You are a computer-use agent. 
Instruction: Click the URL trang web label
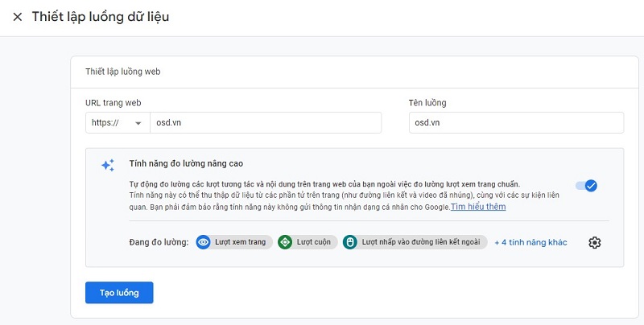click(x=113, y=103)
